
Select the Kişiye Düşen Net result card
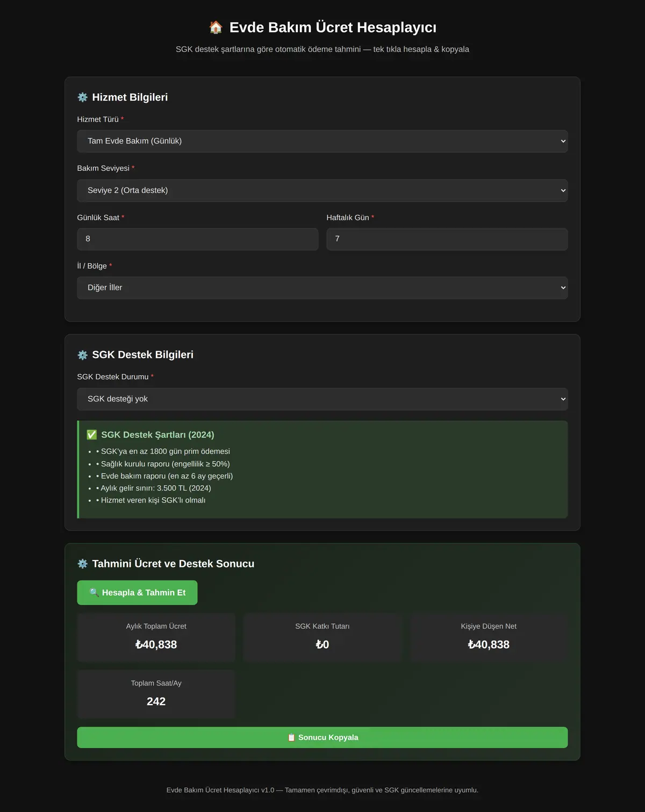pos(489,637)
